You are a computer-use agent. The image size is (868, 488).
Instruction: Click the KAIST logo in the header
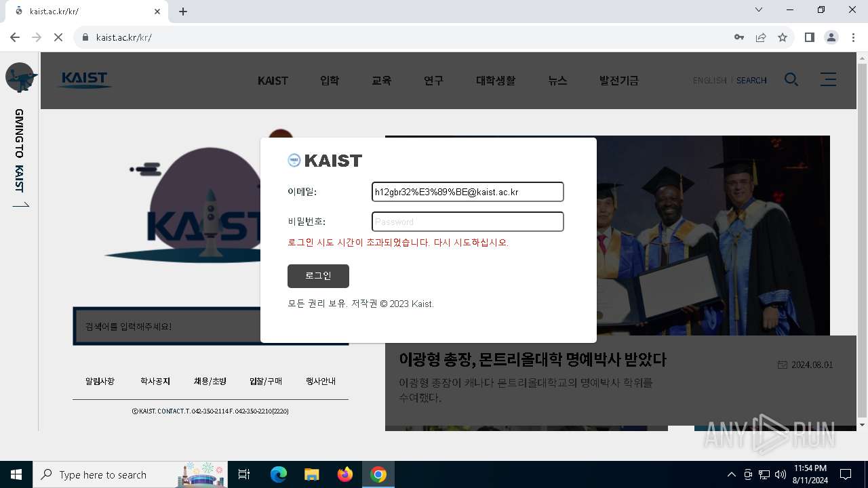point(84,80)
